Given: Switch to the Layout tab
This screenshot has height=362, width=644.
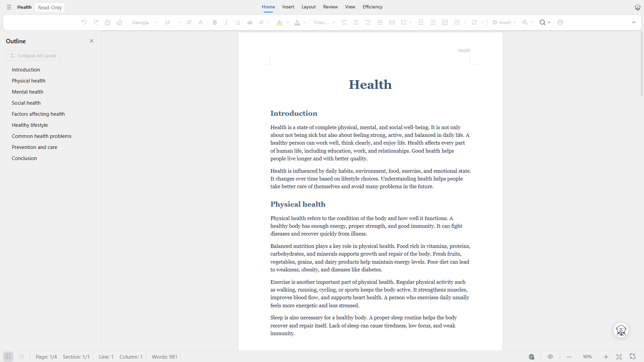Looking at the screenshot, I should click(308, 7).
